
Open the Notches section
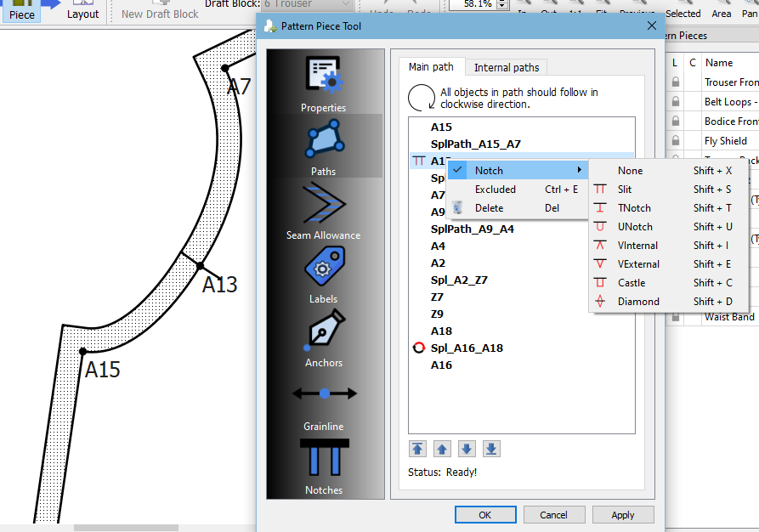tap(323, 465)
